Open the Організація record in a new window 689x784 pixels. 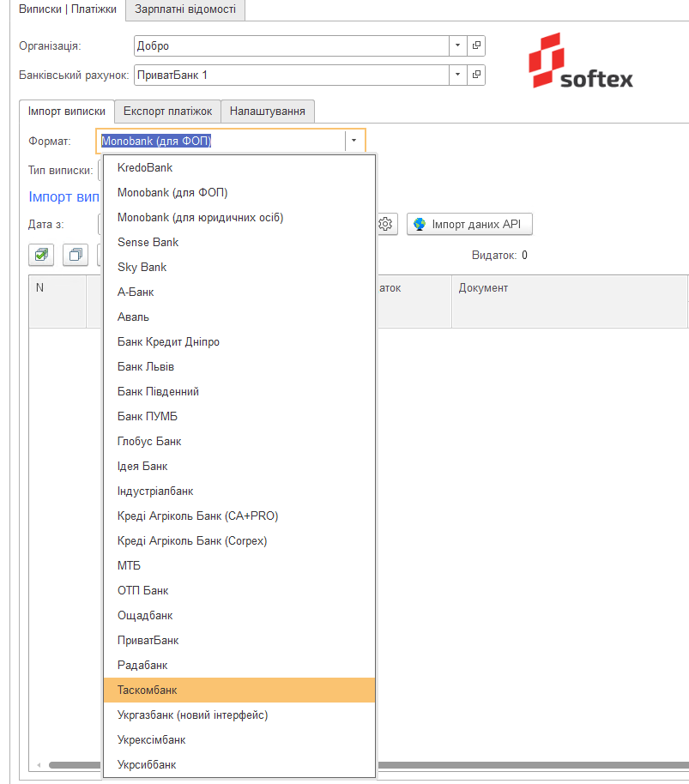click(476, 46)
